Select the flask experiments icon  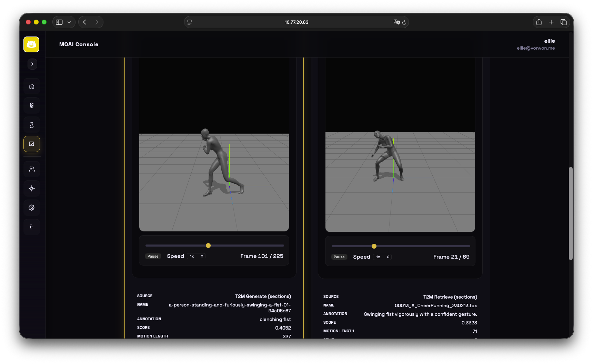click(31, 125)
